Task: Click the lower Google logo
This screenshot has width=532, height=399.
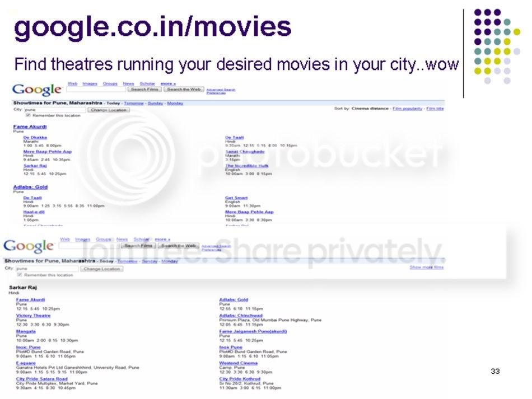Action: (28, 246)
